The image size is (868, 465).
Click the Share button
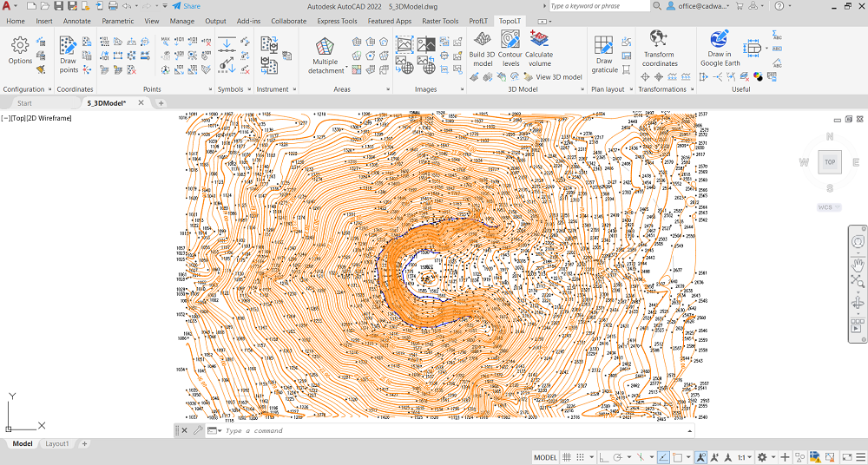click(187, 6)
